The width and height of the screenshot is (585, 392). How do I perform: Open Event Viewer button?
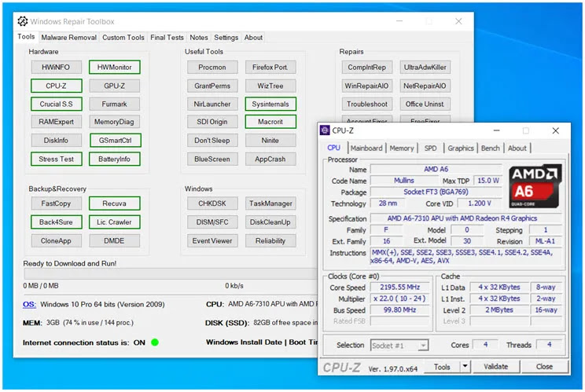[212, 240]
